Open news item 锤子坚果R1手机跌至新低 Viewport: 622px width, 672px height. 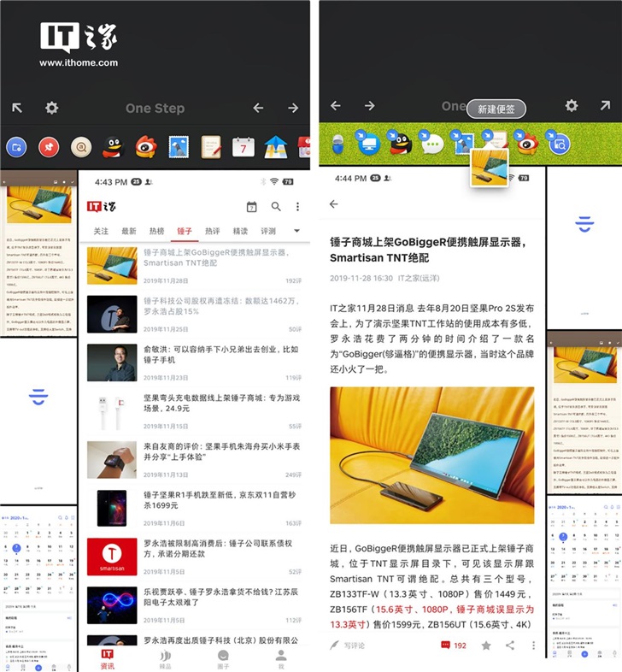click(x=195, y=508)
